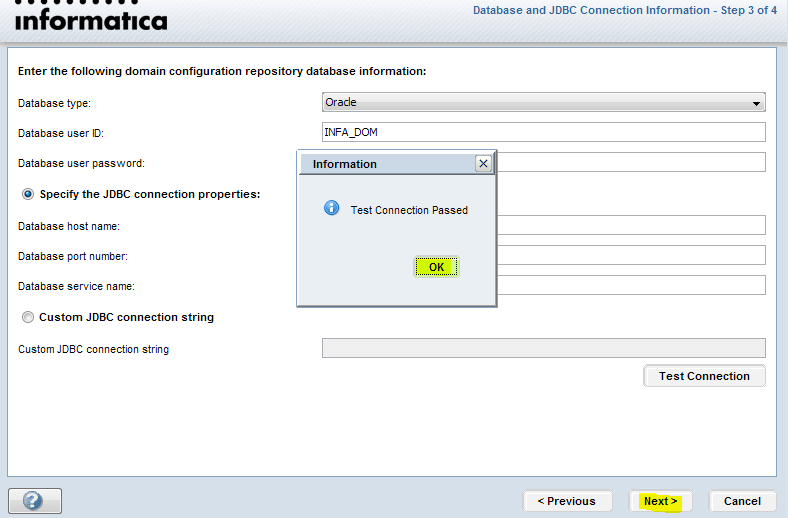Open help with the question mark icon
This screenshot has width=788, height=518.
[35, 501]
